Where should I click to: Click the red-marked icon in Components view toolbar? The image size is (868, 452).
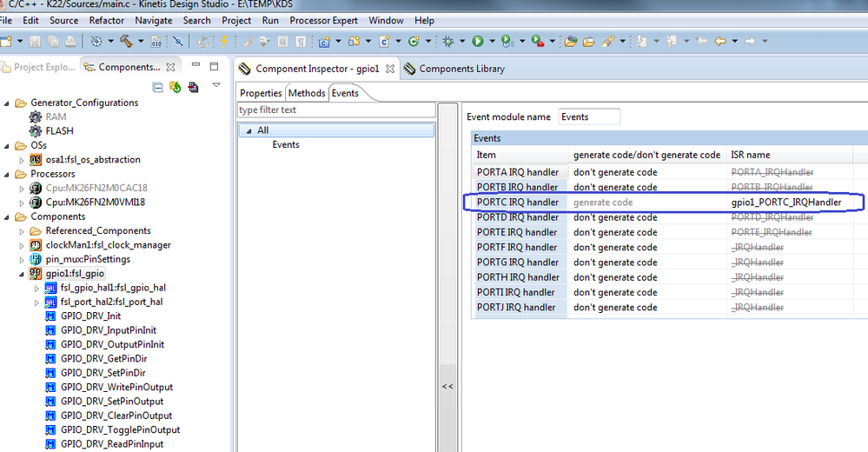point(193,87)
